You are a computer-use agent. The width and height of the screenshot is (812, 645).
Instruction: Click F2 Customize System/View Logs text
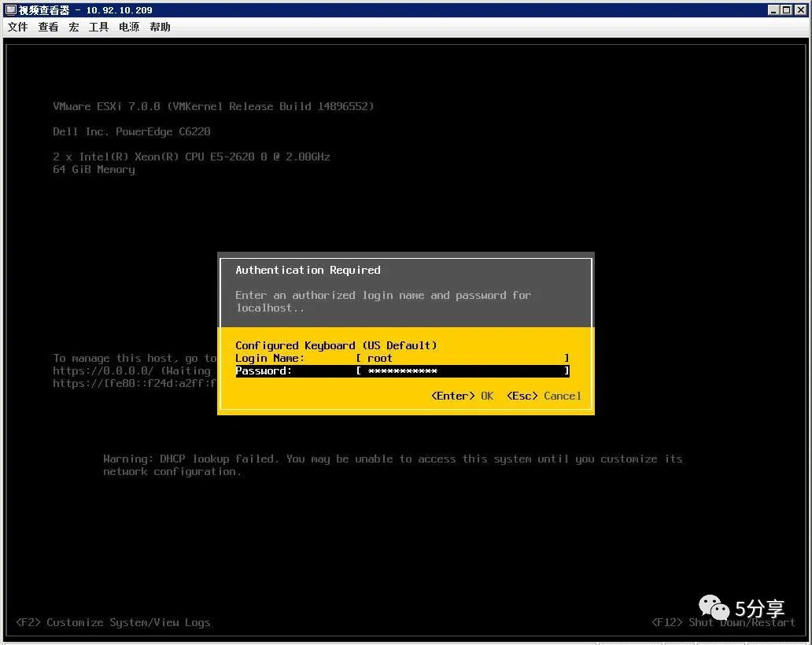pos(113,622)
